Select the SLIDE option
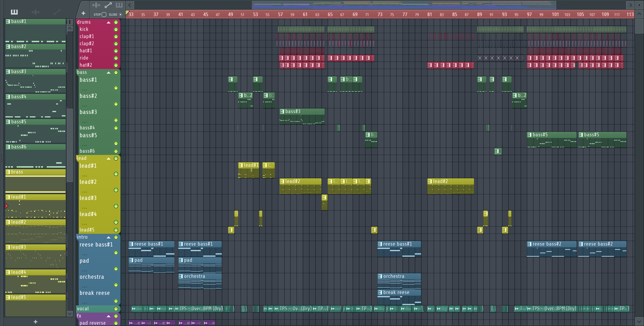Screen dimensions: 644x326 pyautogui.click(x=121, y=15)
